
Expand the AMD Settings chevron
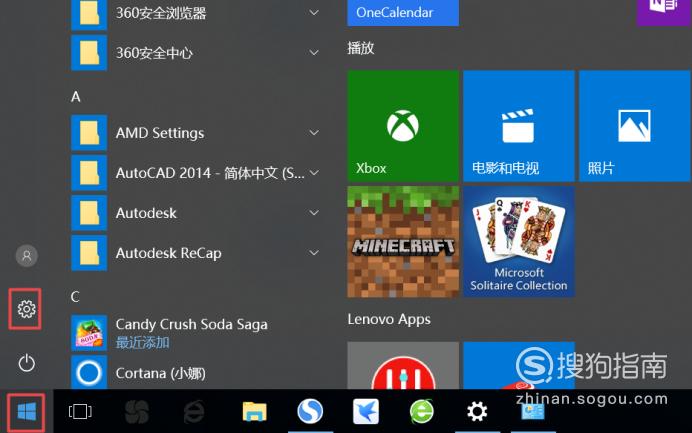314,133
